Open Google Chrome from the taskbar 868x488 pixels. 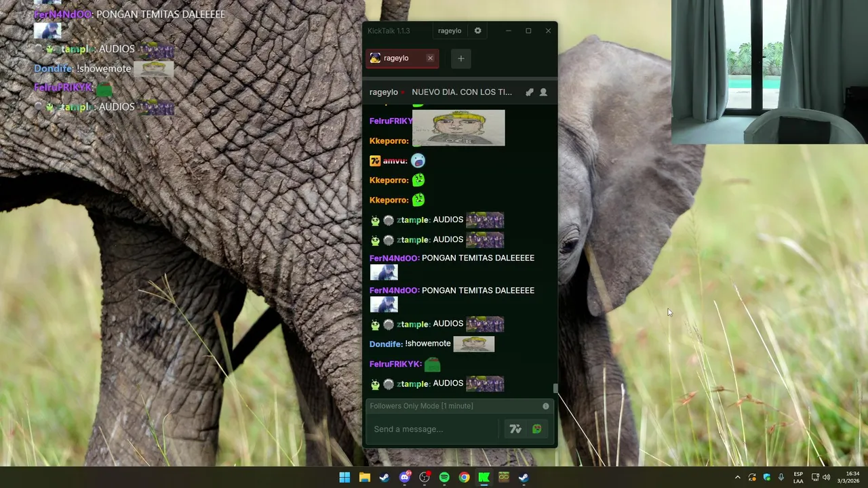pos(464,477)
